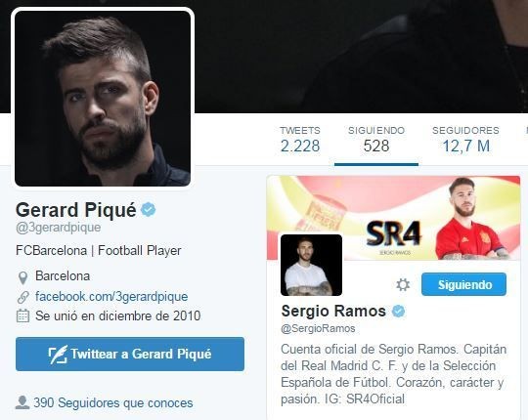Click the link chain icon beside facebook URL
Screen dimensions: 528x420
[x=22, y=297]
